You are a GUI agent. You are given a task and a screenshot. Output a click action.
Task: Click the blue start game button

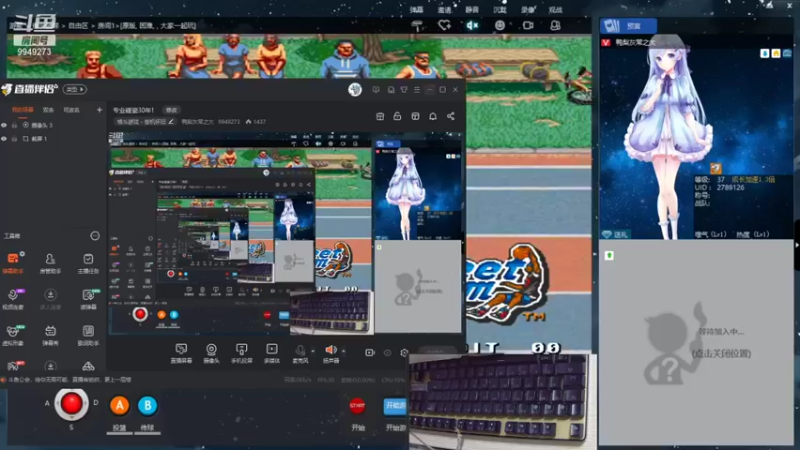[395, 406]
